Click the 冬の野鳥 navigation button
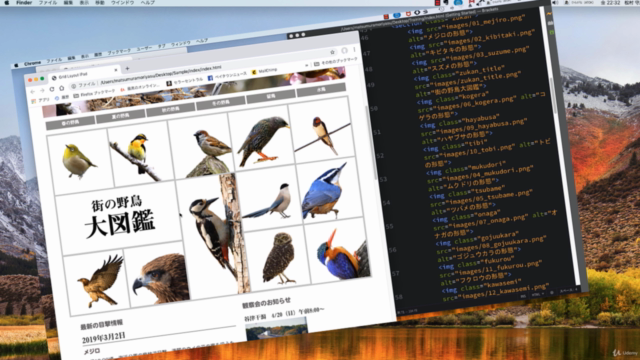The width and height of the screenshot is (640, 360). point(220,103)
